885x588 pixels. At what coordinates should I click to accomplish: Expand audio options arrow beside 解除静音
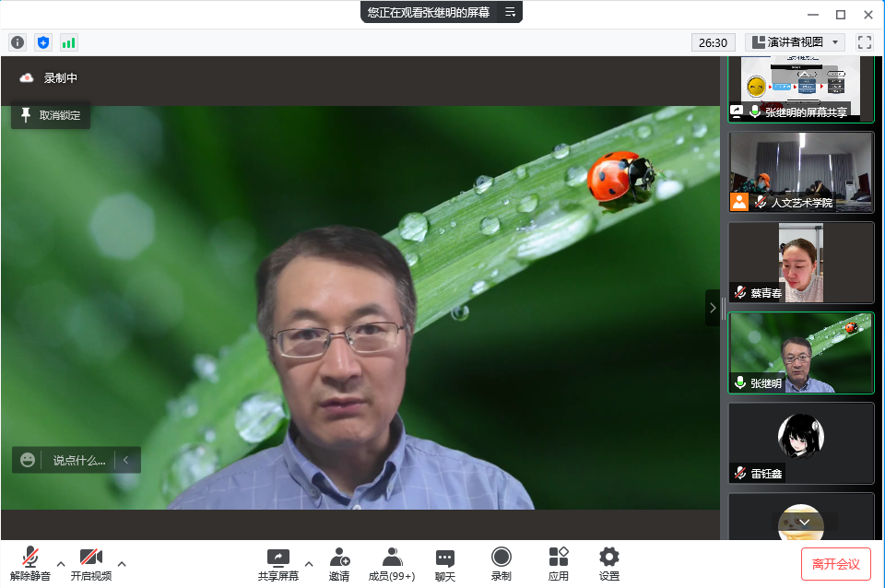[61, 563]
